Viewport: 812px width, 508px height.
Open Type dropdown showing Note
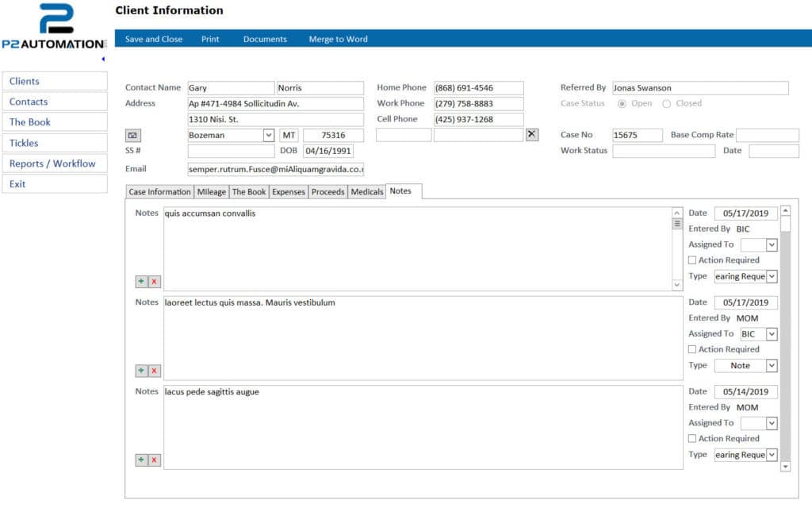tap(772, 365)
